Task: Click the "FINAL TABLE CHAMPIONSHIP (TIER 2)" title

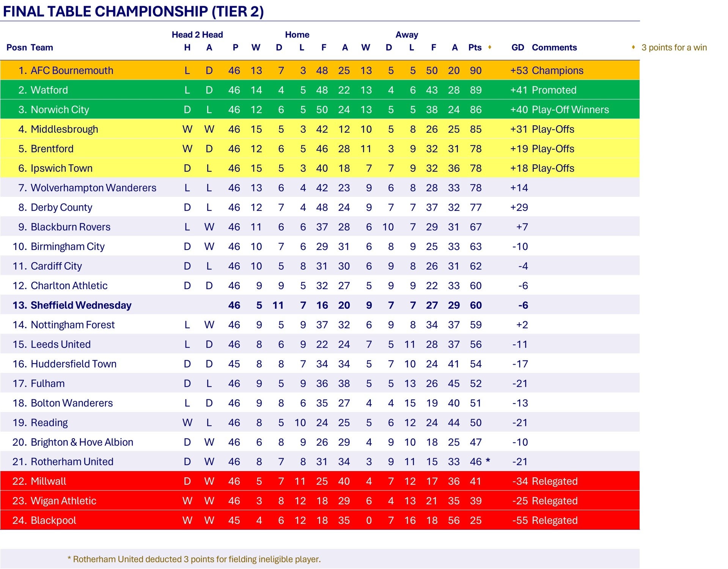Action: coord(133,11)
